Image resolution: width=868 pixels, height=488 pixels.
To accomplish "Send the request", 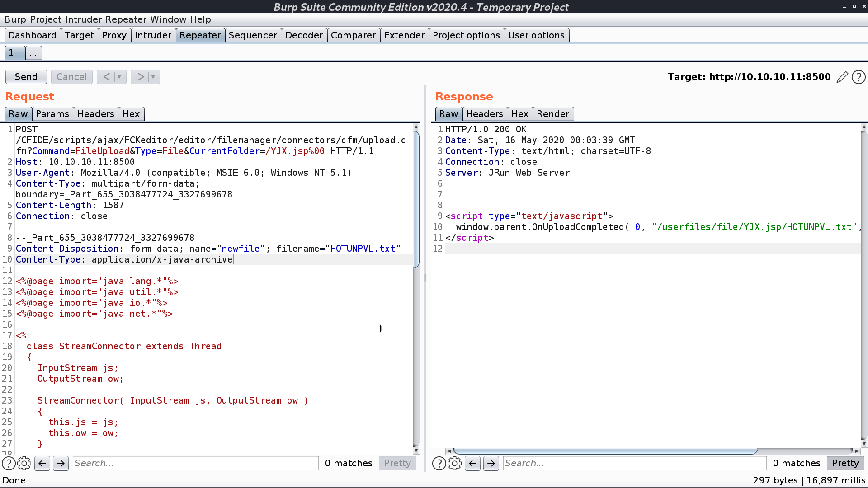I will point(26,77).
